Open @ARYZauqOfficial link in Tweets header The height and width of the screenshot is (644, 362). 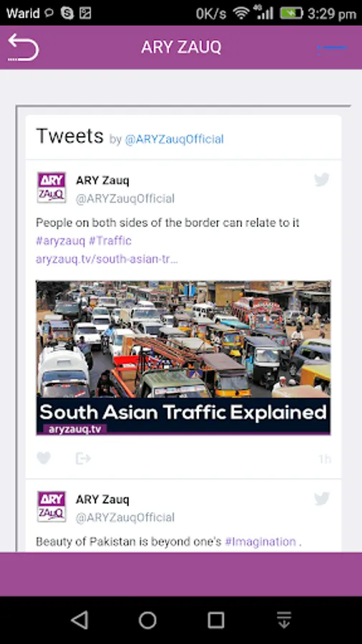pos(175,140)
